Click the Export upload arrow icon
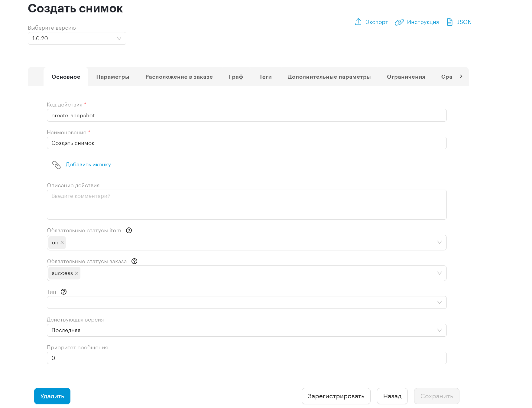Screen dimensions: 532x408 pyautogui.click(x=358, y=22)
